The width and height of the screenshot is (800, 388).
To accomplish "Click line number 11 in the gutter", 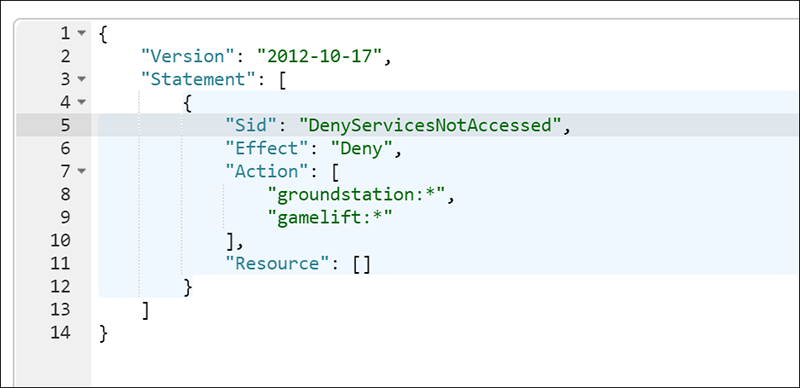I will click(61, 263).
